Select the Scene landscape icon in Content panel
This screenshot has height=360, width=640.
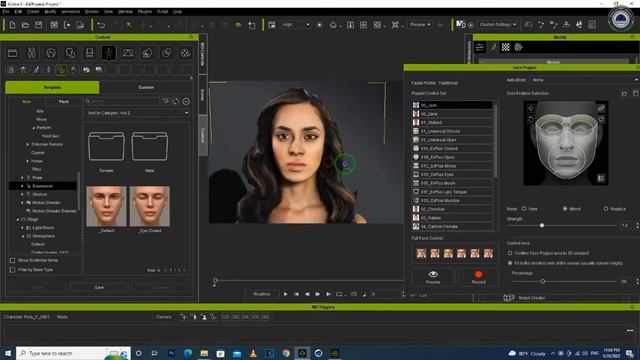128,53
